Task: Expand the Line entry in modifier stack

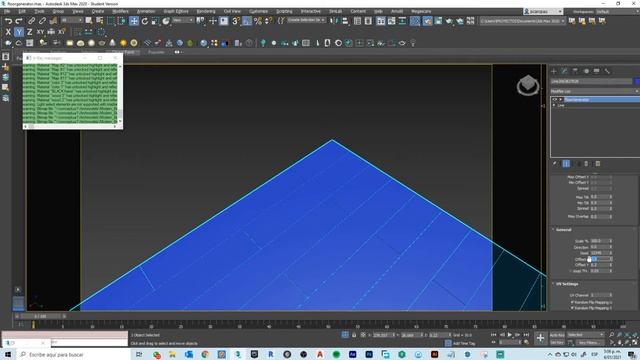Action: pyautogui.click(x=554, y=105)
